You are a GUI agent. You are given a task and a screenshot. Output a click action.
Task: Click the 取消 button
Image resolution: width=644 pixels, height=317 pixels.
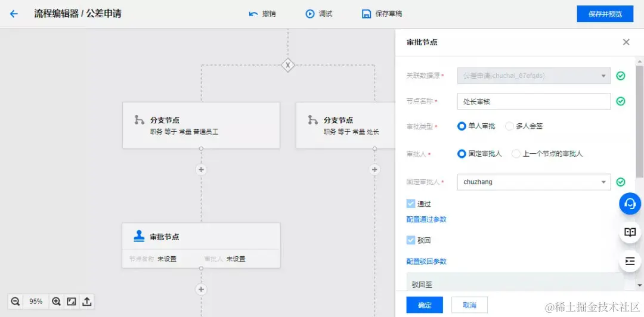click(x=469, y=305)
